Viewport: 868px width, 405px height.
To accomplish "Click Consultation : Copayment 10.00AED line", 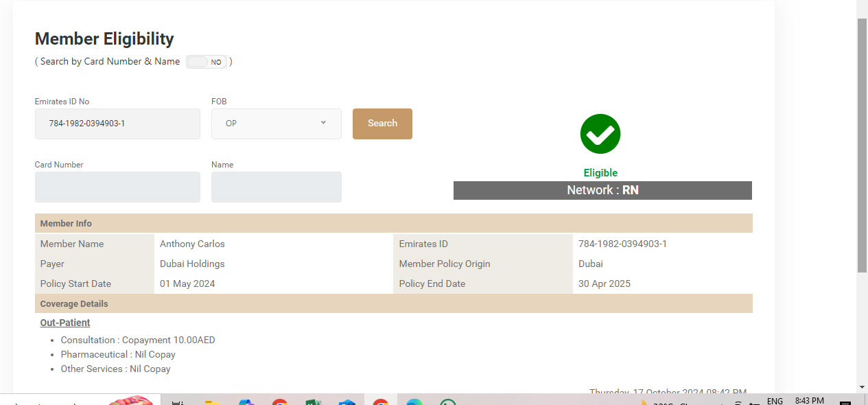I will (138, 340).
